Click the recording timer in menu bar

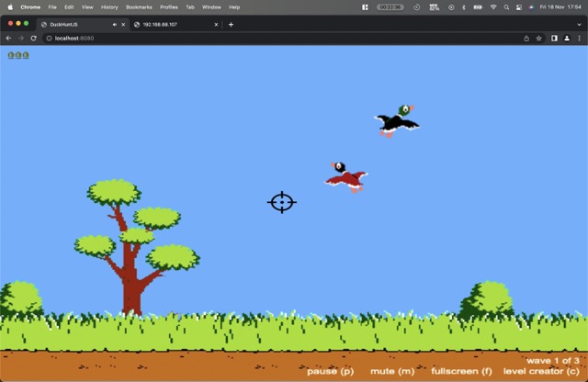(x=390, y=7)
